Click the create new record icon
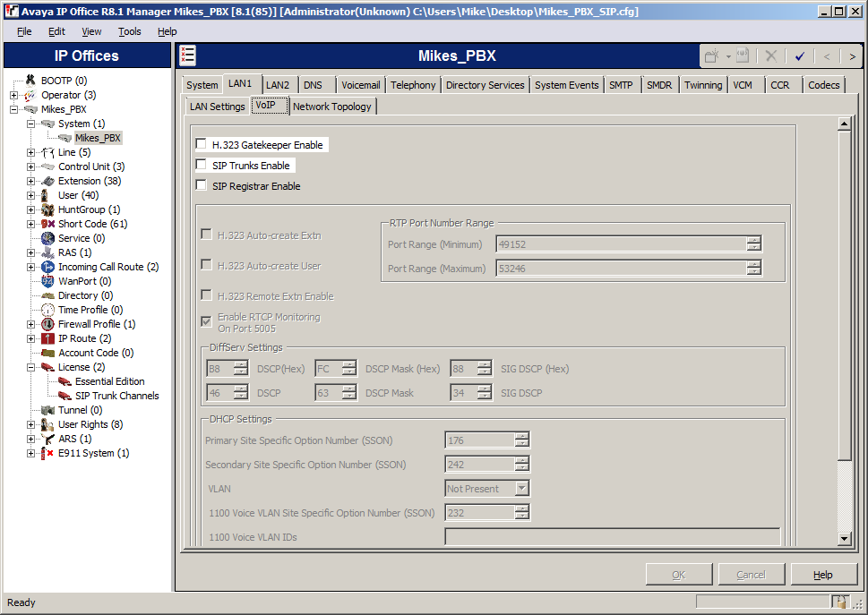Screen dimensions: 868x615 click(x=712, y=56)
